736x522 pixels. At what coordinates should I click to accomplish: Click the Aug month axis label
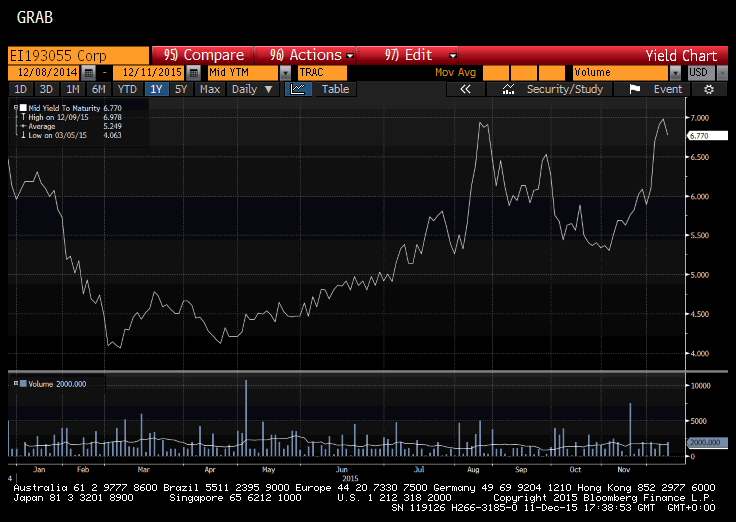coord(473,469)
